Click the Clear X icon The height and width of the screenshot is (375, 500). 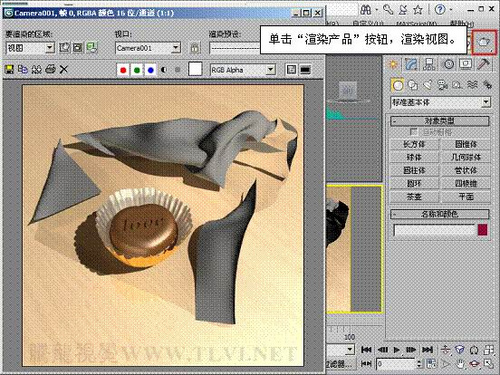tap(63, 69)
